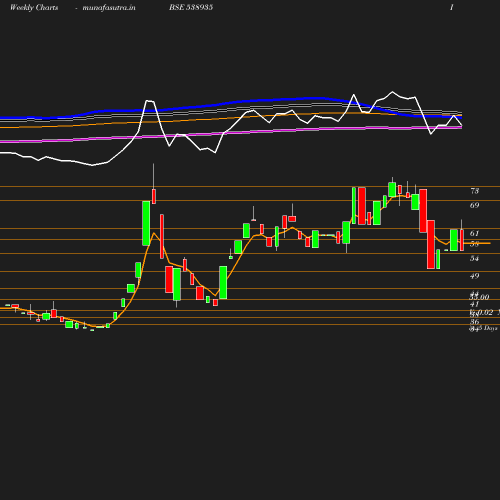Click the "Weekly Charts" title text

click(x=34, y=7)
